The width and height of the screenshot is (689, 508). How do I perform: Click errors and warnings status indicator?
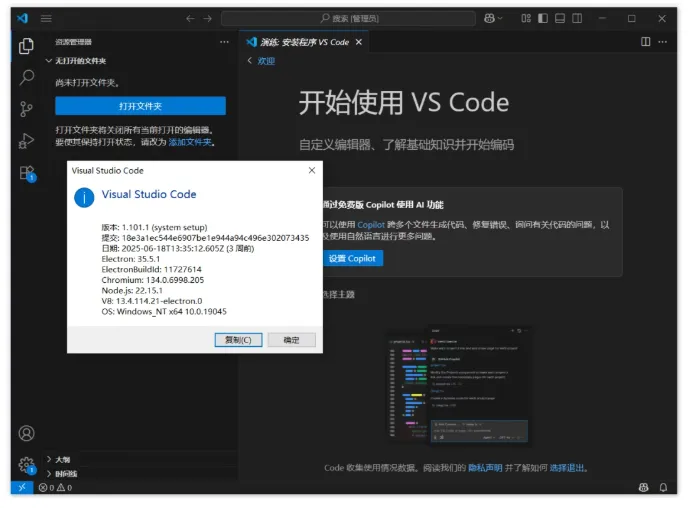[x=55, y=488]
